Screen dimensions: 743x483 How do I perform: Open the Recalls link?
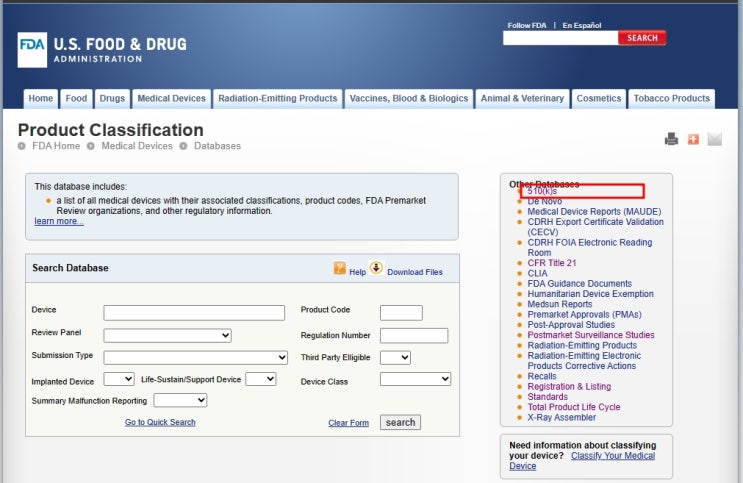pos(542,376)
